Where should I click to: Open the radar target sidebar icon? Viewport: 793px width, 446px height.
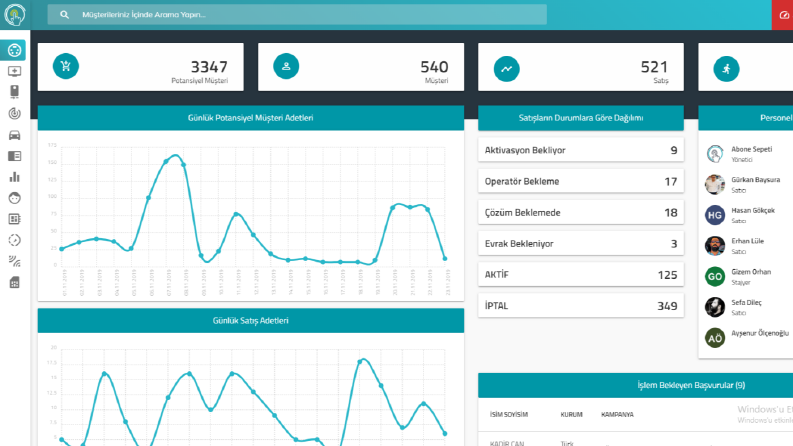(x=15, y=113)
